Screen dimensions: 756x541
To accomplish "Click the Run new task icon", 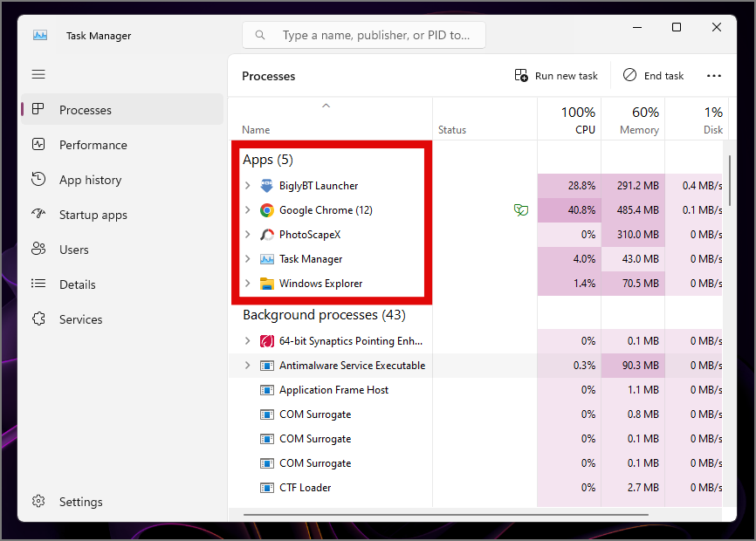I will click(521, 75).
